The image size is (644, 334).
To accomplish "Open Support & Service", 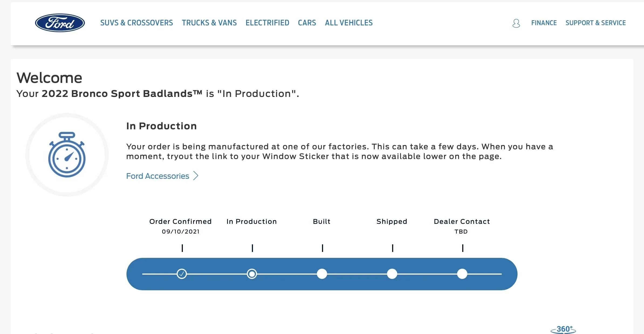I will (x=595, y=23).
